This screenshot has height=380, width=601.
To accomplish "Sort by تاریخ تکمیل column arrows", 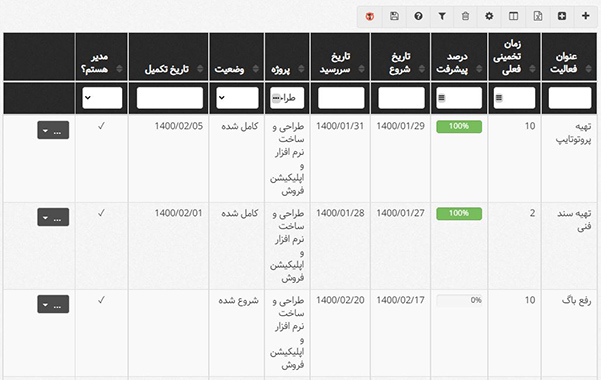I will [200, 69].
